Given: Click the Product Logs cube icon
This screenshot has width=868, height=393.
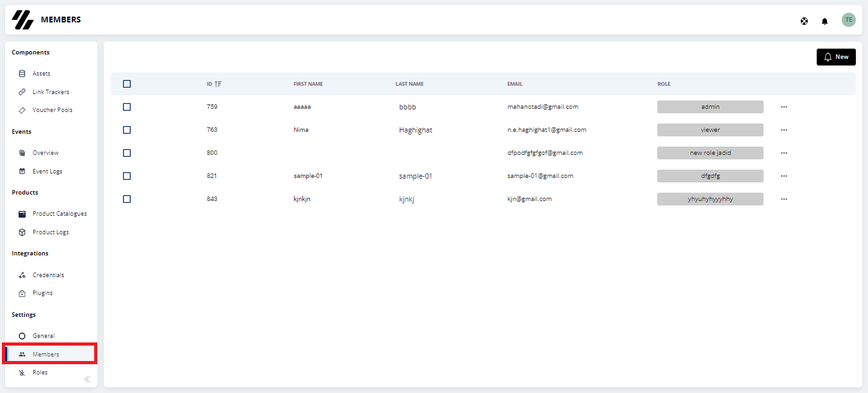Looking at the screenshot, I should [x=22, y=232].
